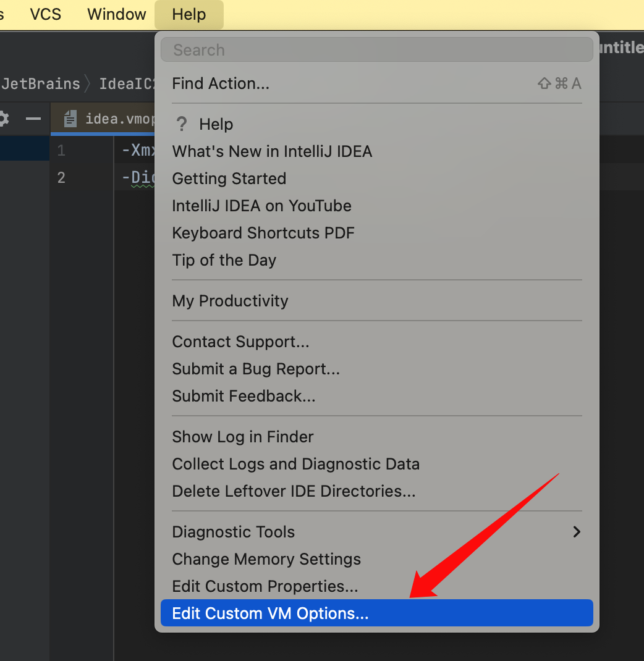644x661 pixels.
Task: Click the idea.vmoptions file icon
Action: (71, 119)
